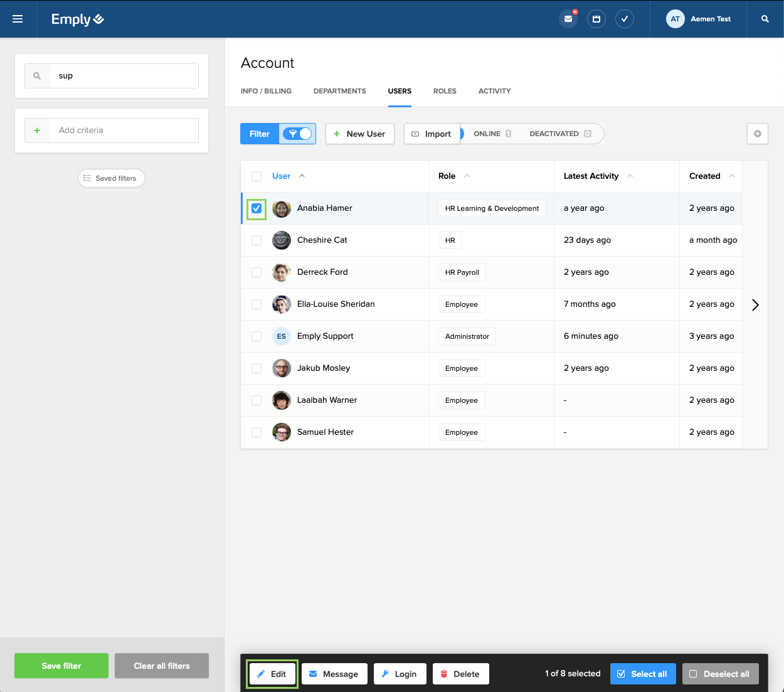Uncheck the Anabia Hamer checkbox

pos(257,208)
